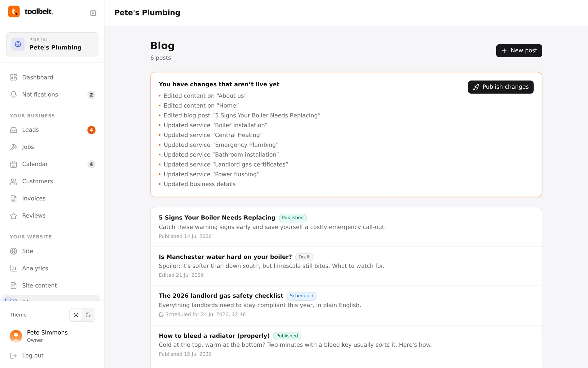The image size is (588, 368).
Task: Open the Pete's Plumbing portal switcher
Action: [x=52, y=44]
